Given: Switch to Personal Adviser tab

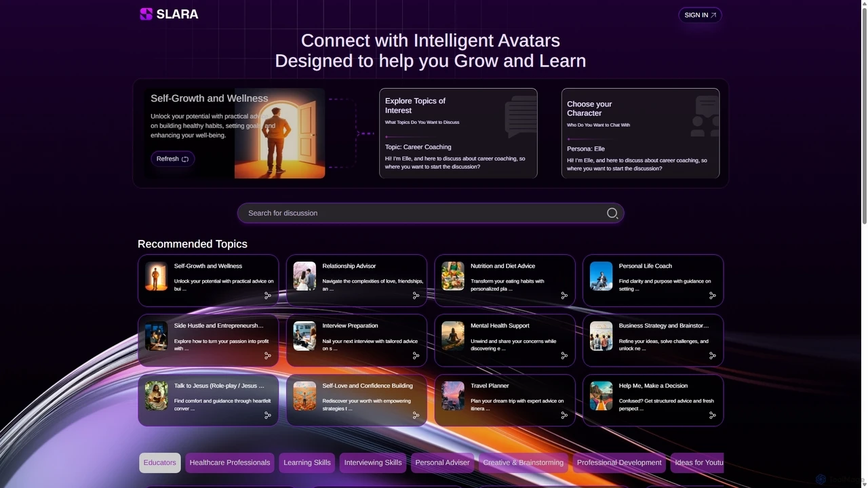Looking at the screenshot, I should pyautogui.click(x=442, y=463).
